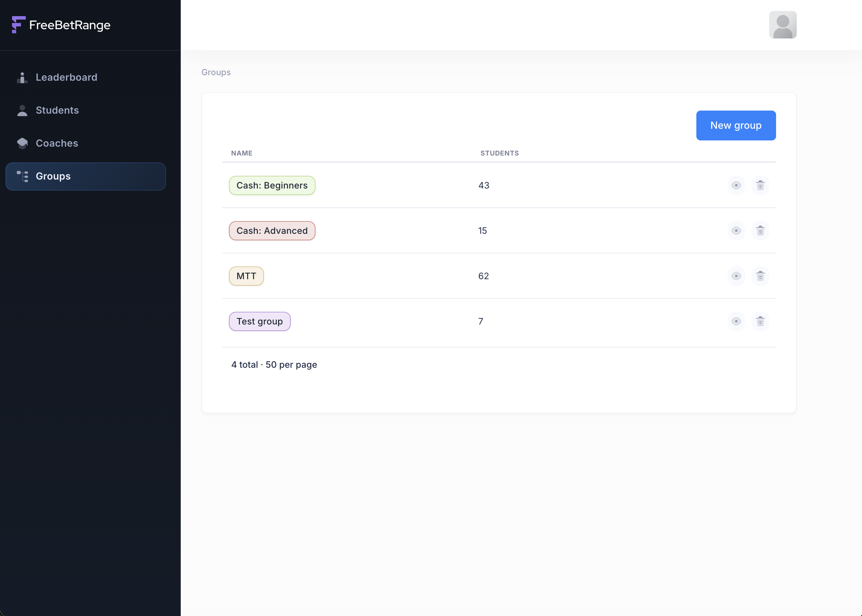Click the trash icon on the MTT row

point(761,276)
